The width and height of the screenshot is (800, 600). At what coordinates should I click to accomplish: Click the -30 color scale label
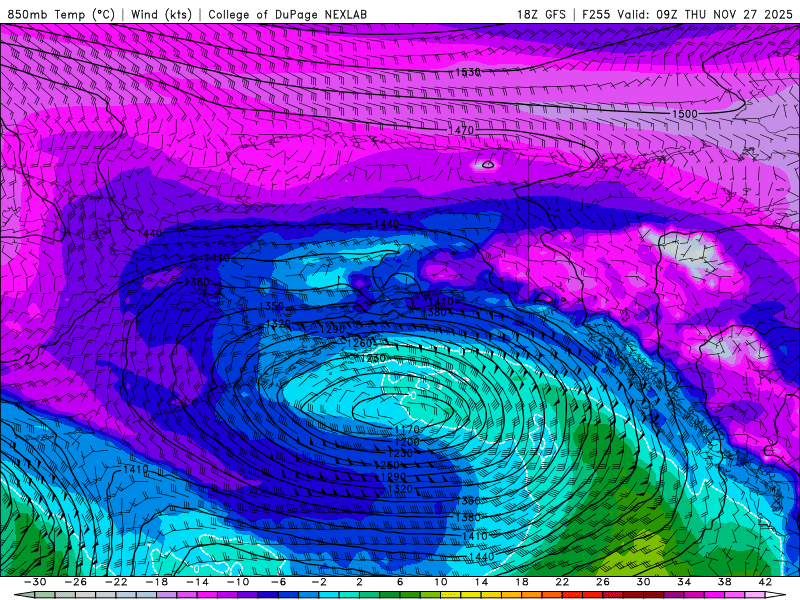tap(35, 582)
